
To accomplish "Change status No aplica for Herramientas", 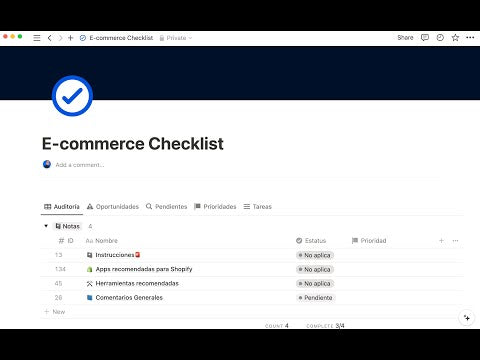I will pos(315,284).
